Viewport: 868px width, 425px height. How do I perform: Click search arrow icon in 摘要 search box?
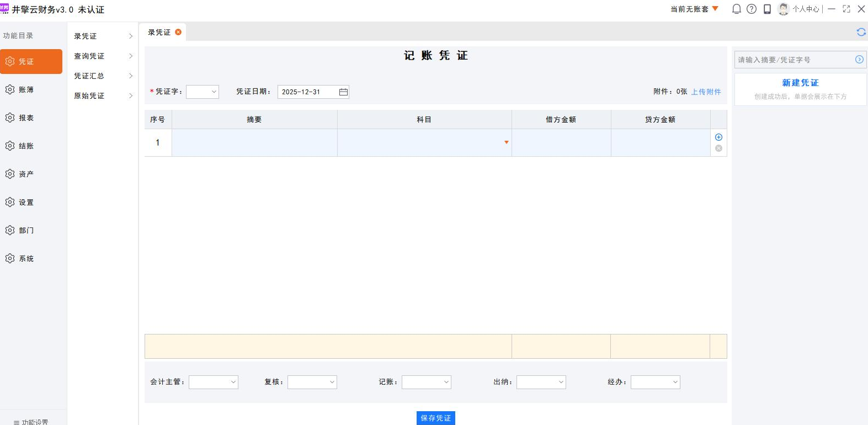859,60
